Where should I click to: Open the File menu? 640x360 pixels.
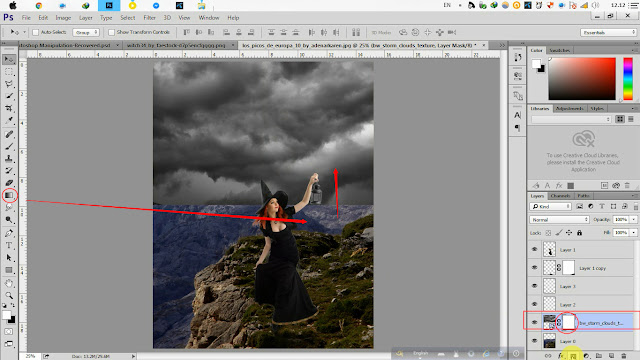[26, 18]
